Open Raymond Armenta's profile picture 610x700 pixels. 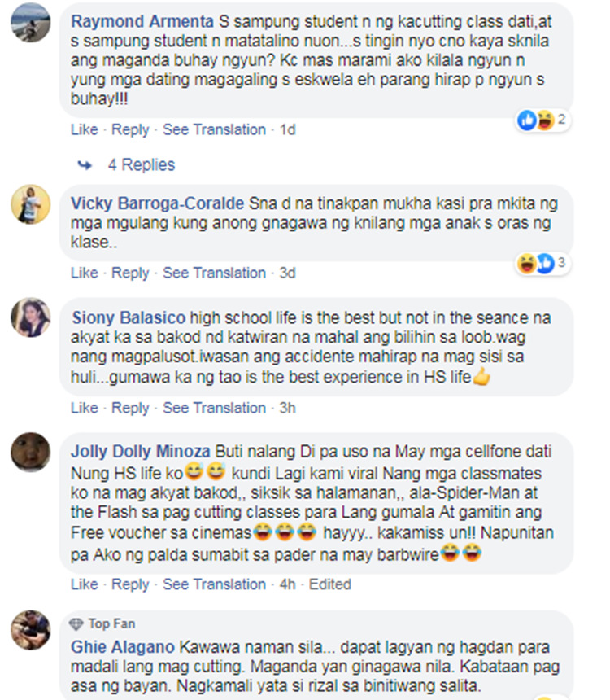[x=30, y=22]
